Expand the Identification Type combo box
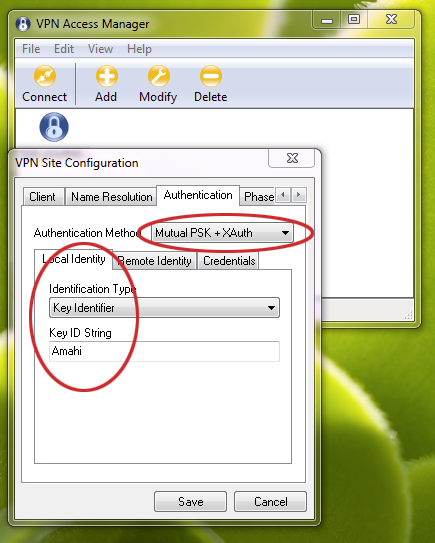The width and height of the screenshot is (435, 543). (x=165, y=308)
